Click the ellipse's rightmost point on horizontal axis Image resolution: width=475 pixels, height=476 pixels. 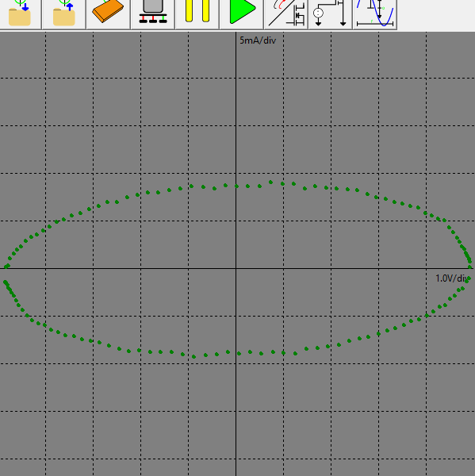(x=470, y=267)
